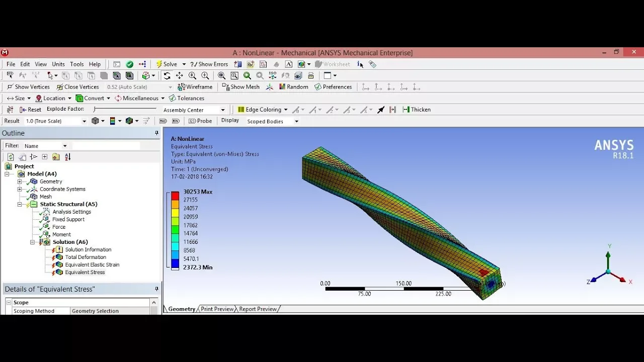Open the File menu

(x=11, y=64)
